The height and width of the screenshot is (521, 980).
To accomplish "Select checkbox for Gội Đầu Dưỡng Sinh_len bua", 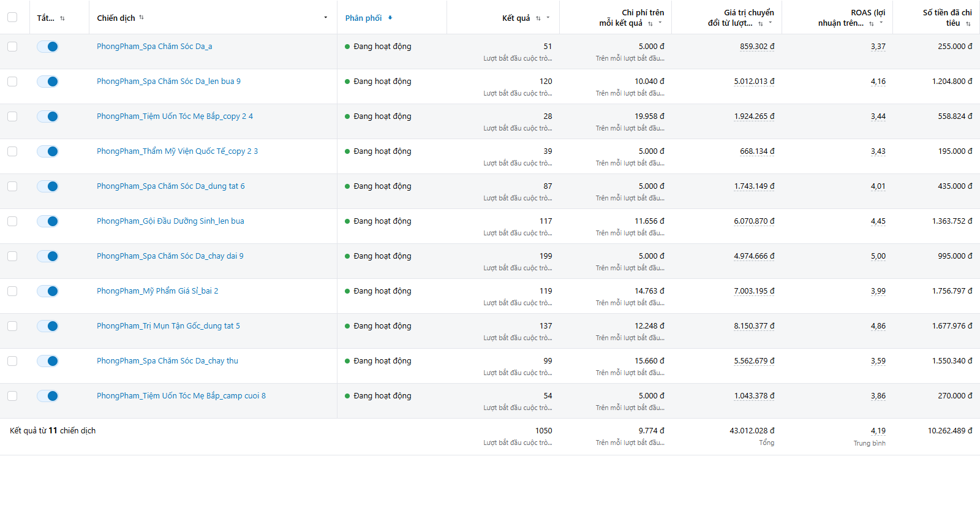I will pos(12,221).
